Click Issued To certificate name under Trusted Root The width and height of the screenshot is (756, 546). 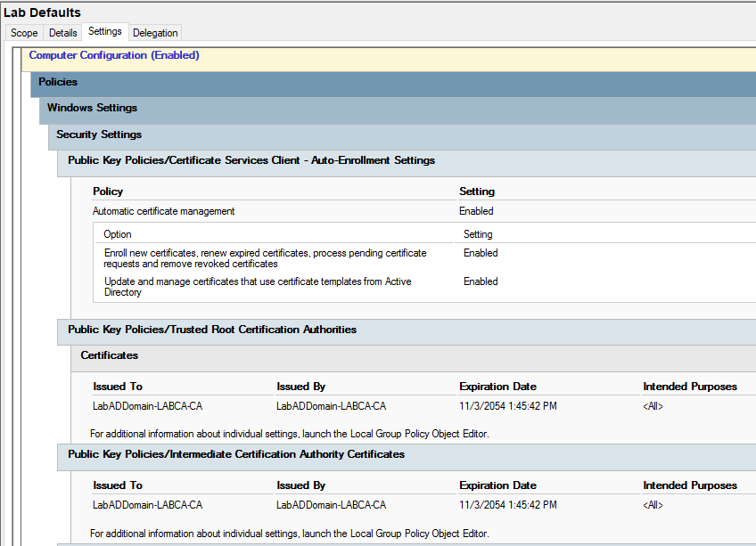click(x=147, y=406)
